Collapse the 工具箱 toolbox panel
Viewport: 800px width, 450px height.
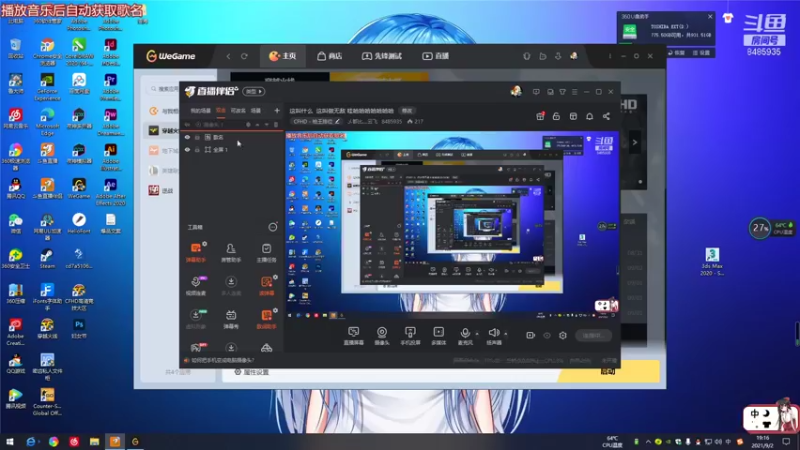tap(273, 227)
